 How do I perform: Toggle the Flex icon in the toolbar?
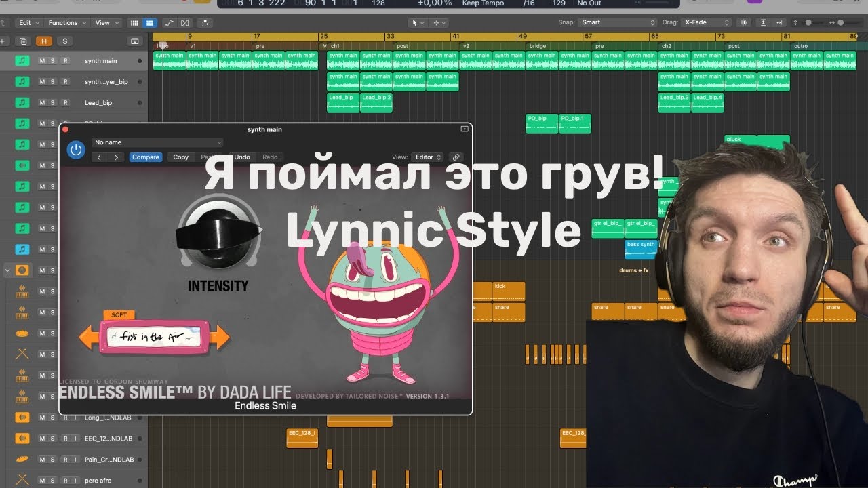click(185, 22)
